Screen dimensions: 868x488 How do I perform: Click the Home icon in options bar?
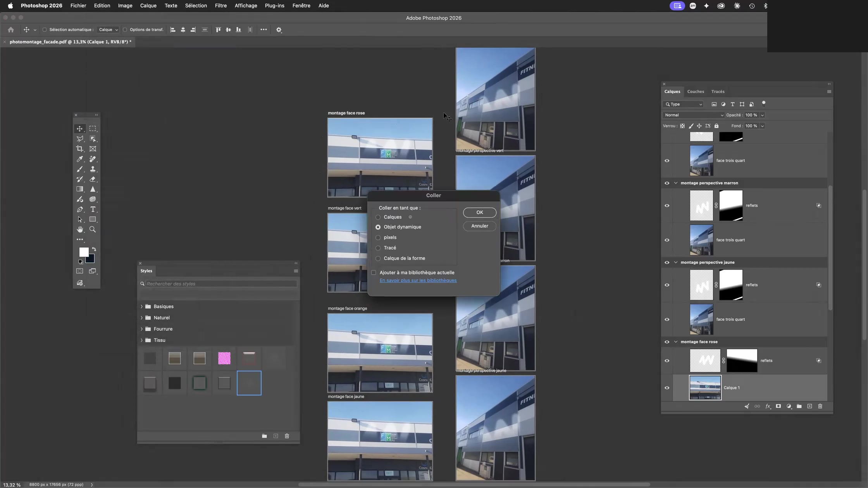11,29
